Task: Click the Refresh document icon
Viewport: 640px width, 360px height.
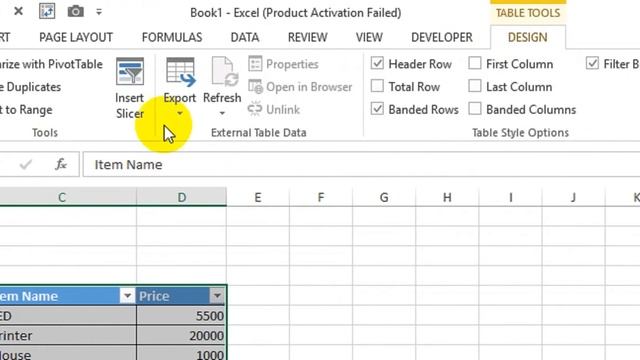Action: coord(224,72)
